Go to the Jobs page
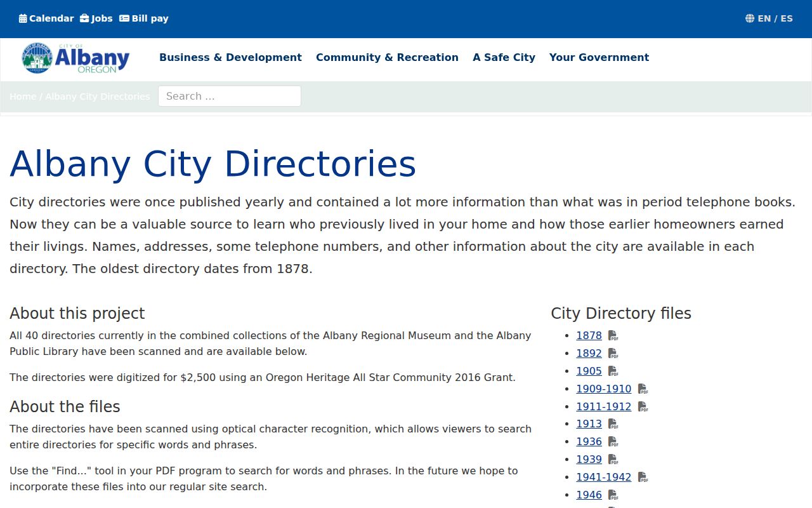Viewport: 812px width, 508px height. (x=96, y=18)
